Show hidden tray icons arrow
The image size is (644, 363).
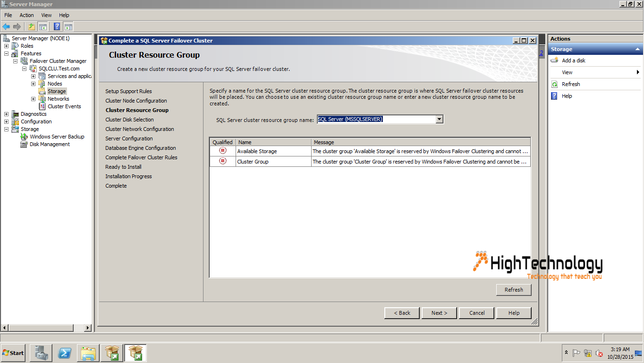tap(566, 353)
